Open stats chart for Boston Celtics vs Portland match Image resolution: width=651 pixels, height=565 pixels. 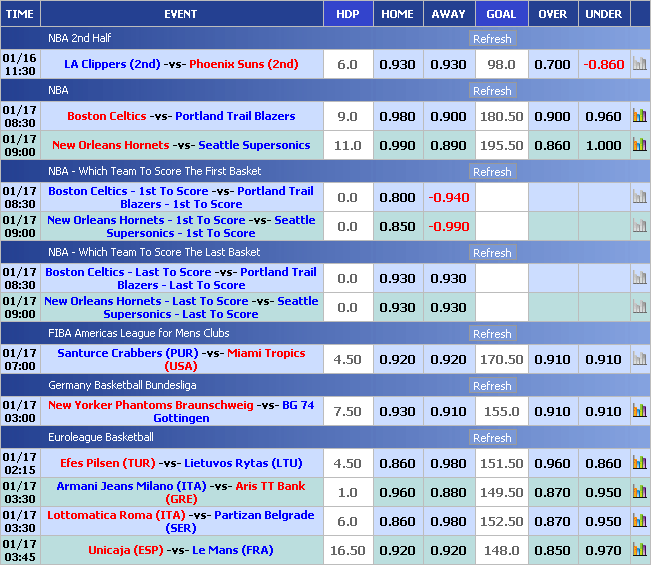click(x=639, y=116)
